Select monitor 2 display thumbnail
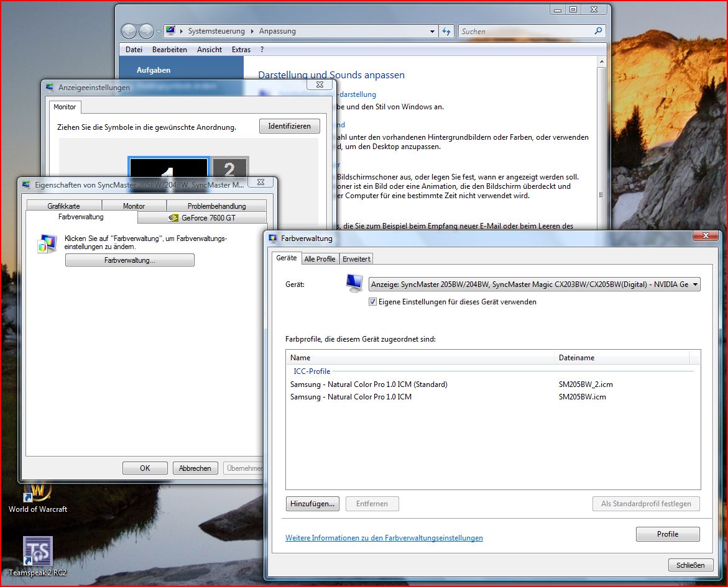The image size is (728, 587). click(230, 168)
